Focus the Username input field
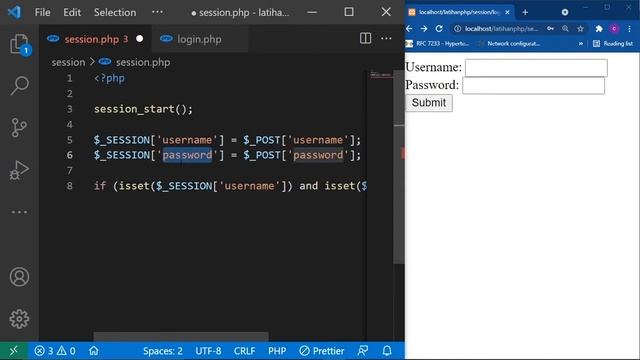This screenshot has height=360, width=640. 536,68
